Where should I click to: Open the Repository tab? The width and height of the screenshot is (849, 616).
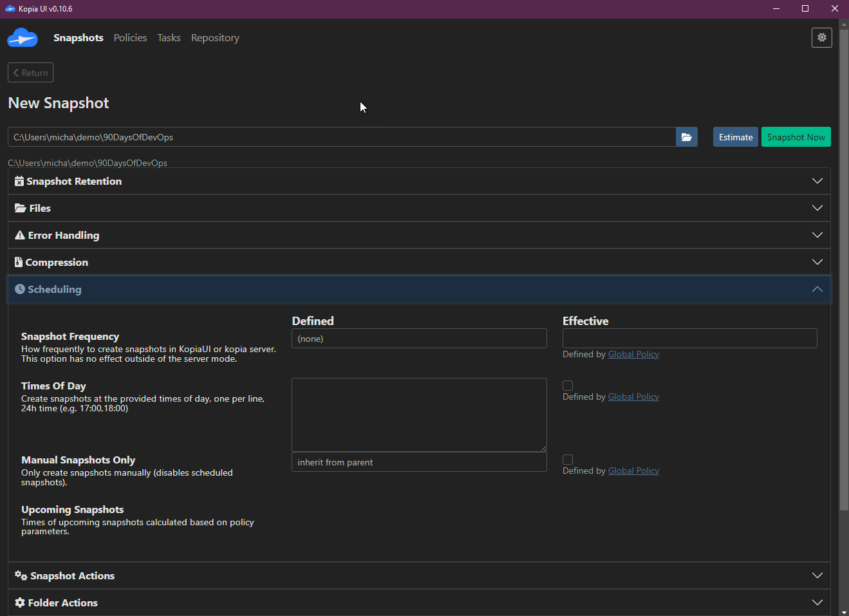(215, 38)
